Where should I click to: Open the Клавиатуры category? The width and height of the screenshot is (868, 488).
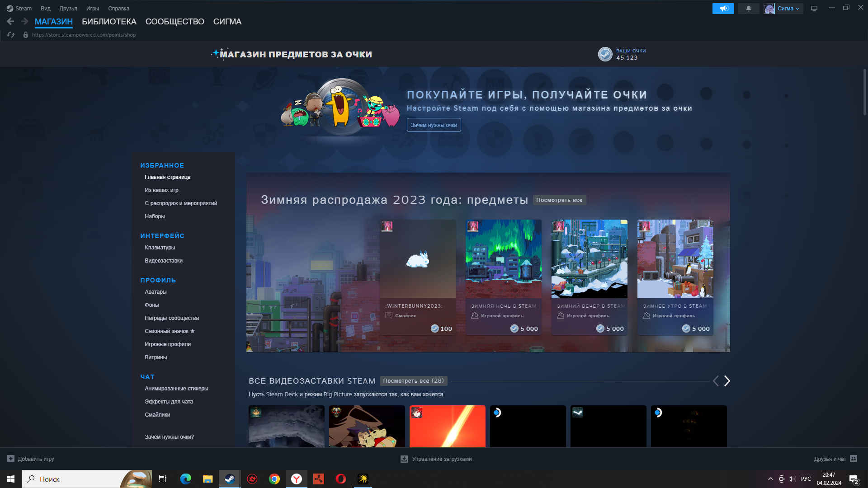(160, 248)
